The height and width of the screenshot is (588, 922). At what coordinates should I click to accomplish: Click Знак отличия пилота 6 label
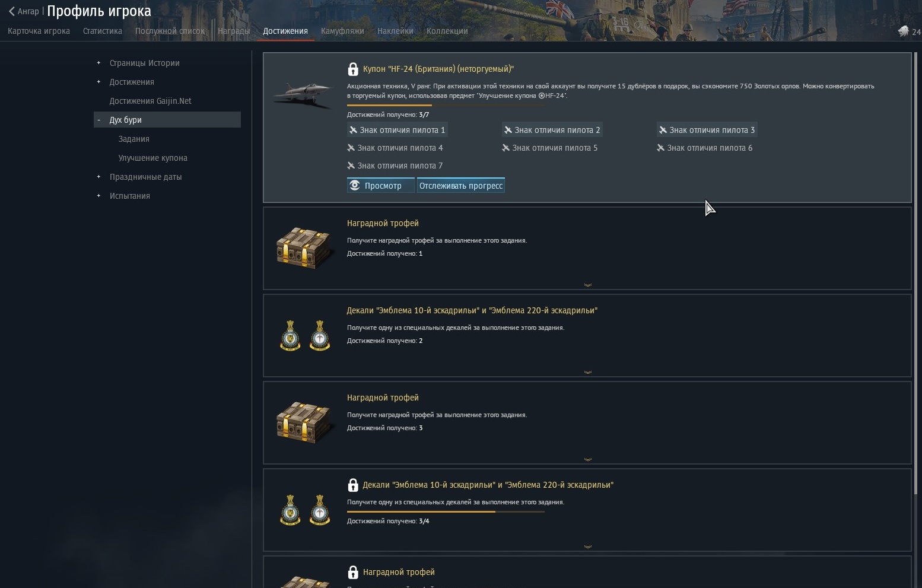coord(710,148)
